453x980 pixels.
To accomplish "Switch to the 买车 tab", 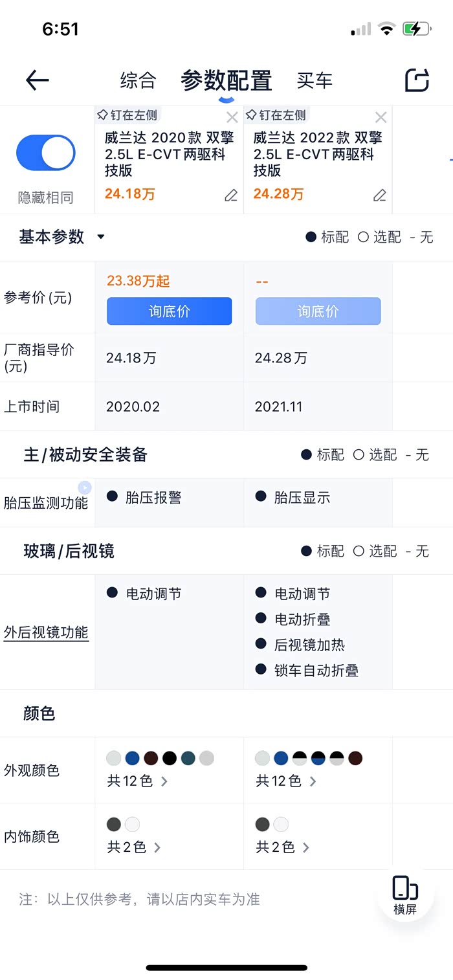I will pos(315,80).
